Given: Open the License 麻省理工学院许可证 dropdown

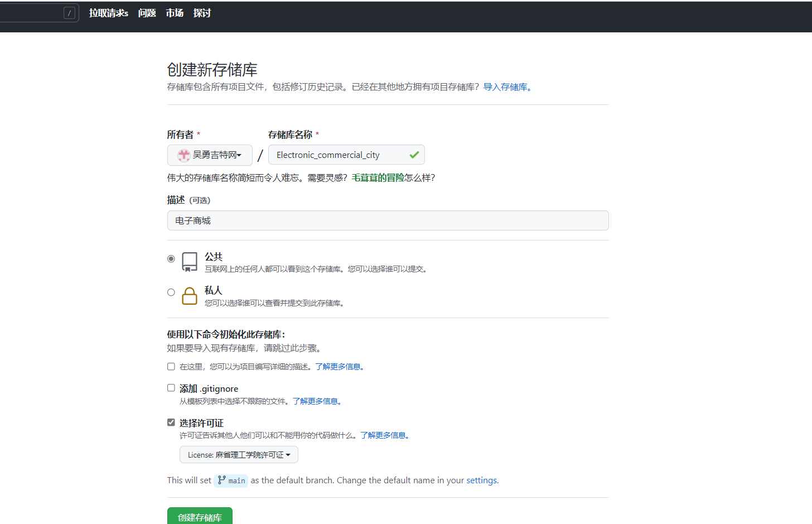Looking at the screenshot, I should pos(239,455).
